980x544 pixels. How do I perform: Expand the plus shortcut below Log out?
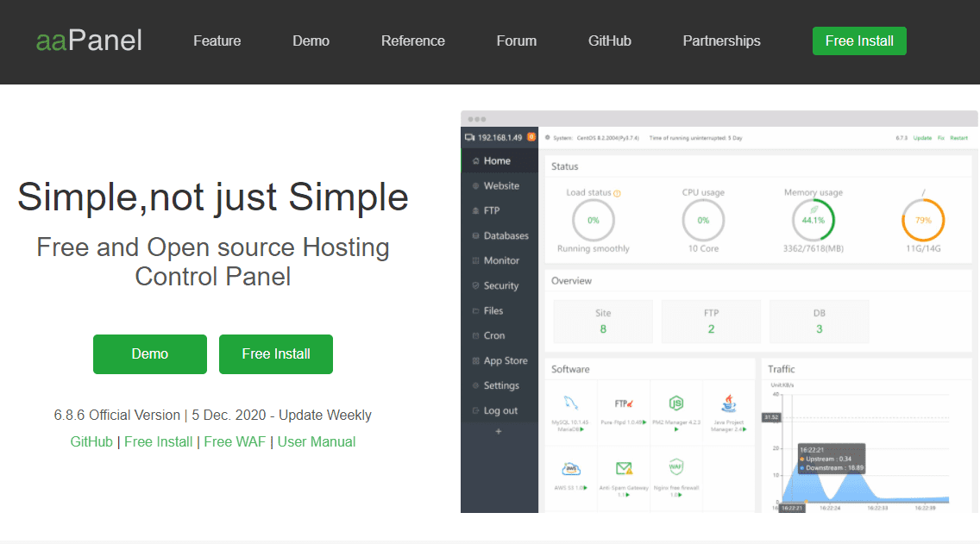tap(499, 431)
